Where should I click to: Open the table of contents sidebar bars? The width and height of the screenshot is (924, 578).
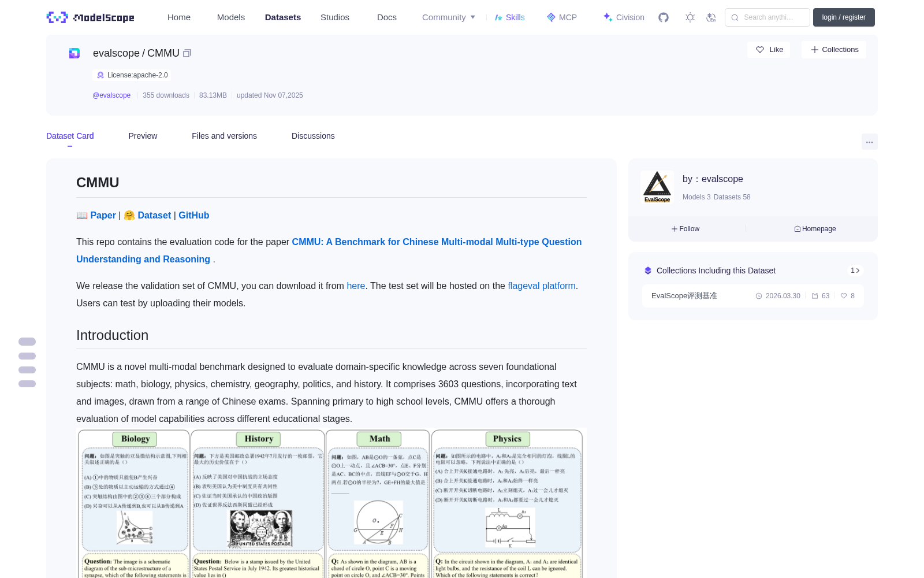coord(27,362)
